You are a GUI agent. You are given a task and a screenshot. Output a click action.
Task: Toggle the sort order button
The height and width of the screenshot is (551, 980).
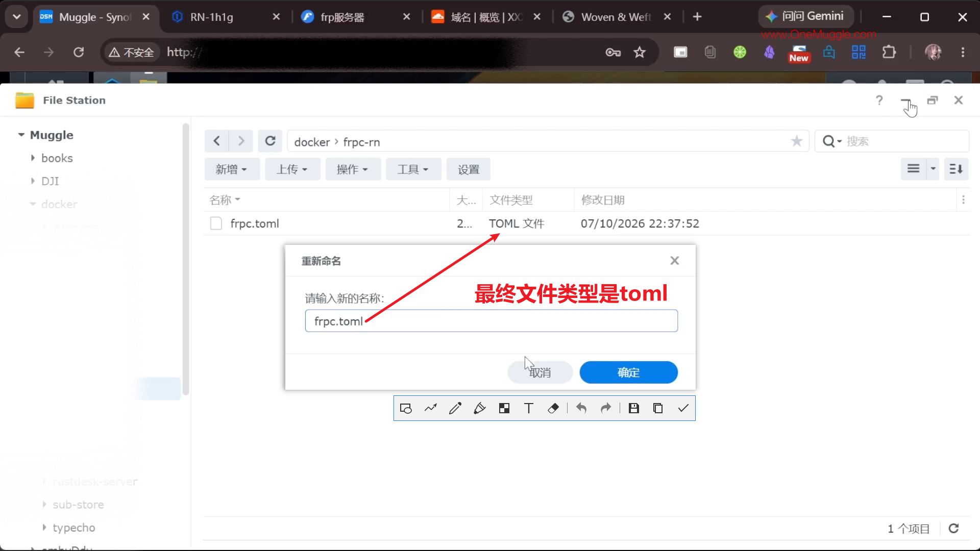(x=956, y=169)
